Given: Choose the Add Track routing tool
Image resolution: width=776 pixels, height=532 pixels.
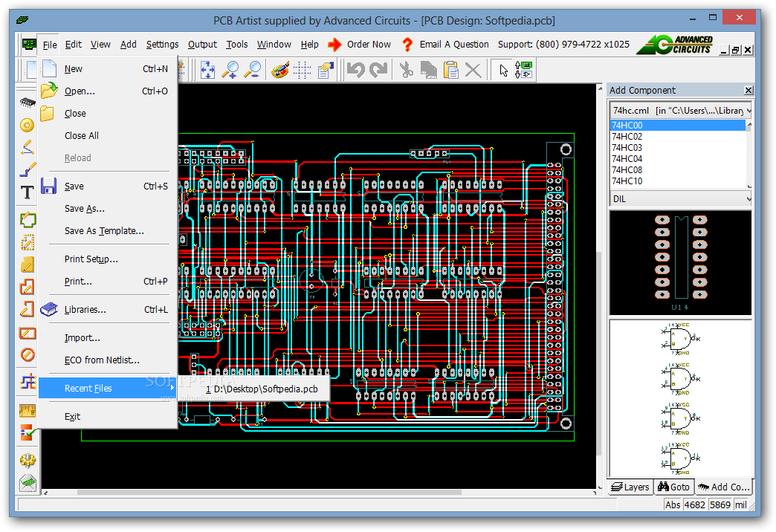Looking at the screenshot, I should [x=28, y=169].
